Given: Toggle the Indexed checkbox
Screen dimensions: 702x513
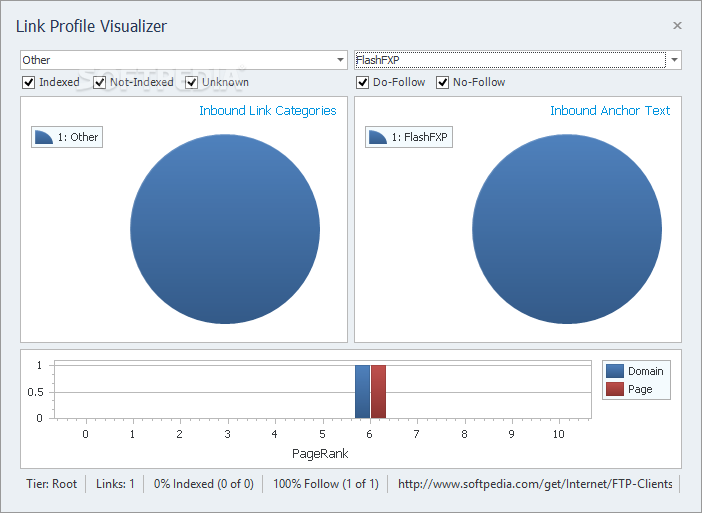Looking at the screenshot, I should 29,82.
